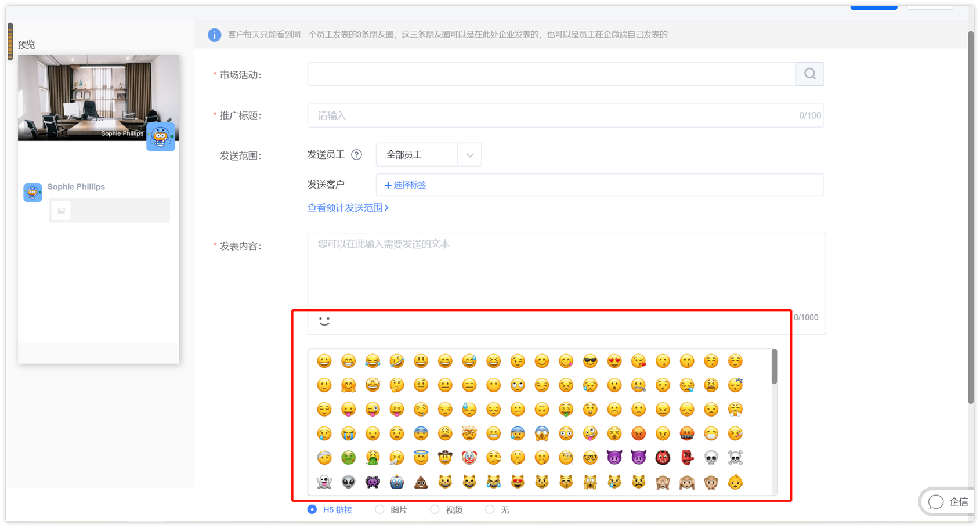Open the emoji picker smiley button
This screenshot has height=528, width=980.
pyautogui.click(x=324, y=321)
